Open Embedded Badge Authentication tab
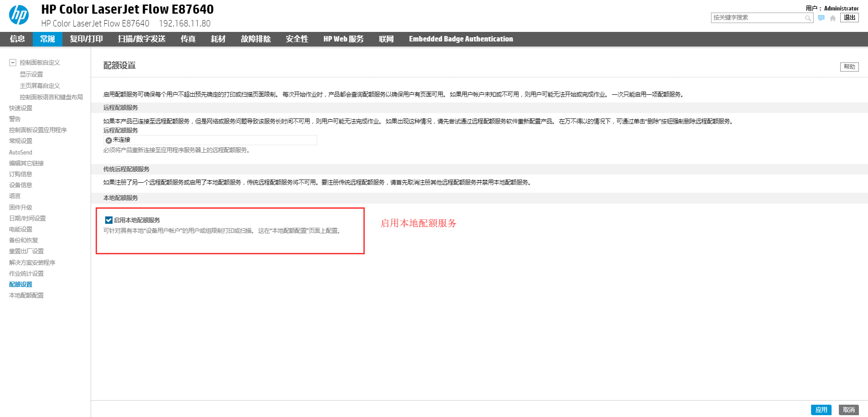 coord(461,39)
